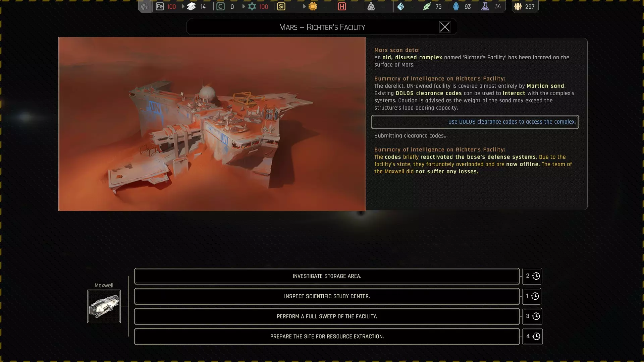The height and width of the screenshot is (362, 644).
Task: Click the Use DOLOS clearance codes link
Action: (x=512, y=122)
